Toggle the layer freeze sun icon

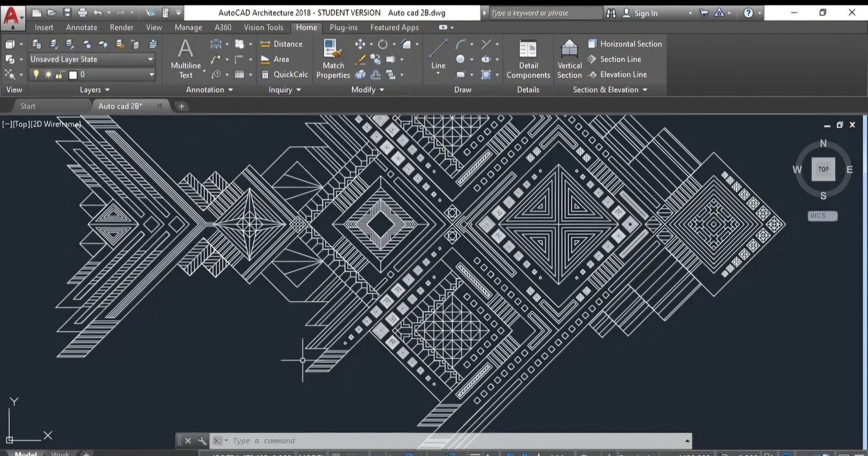tap(48, 74)
